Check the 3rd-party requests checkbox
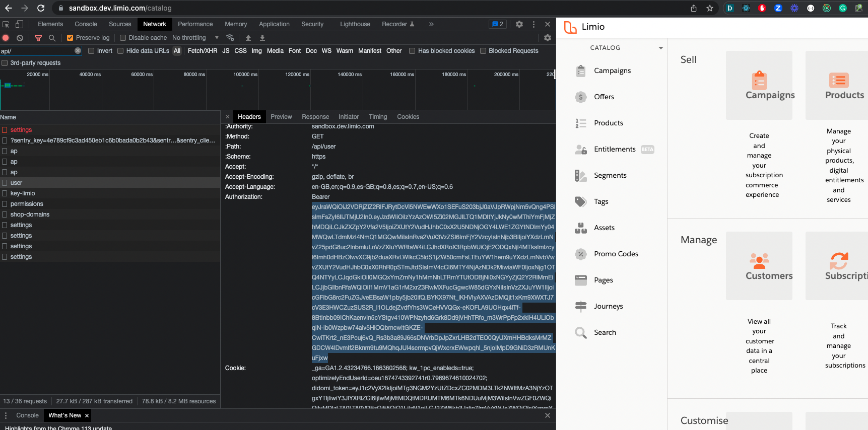This screenshot has width=868, height=430. [x=5, y=63]
